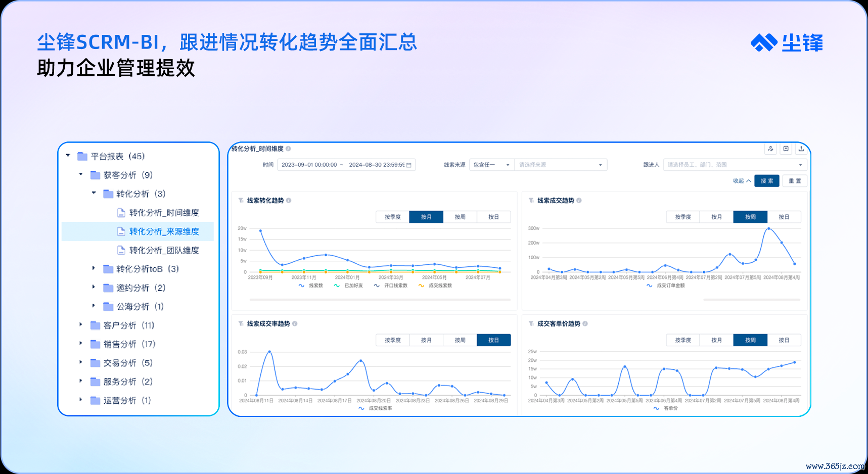868x474 pixels.
Task: Switch 线索成交趋势 chart to 按月
Action: pos(717,217)
